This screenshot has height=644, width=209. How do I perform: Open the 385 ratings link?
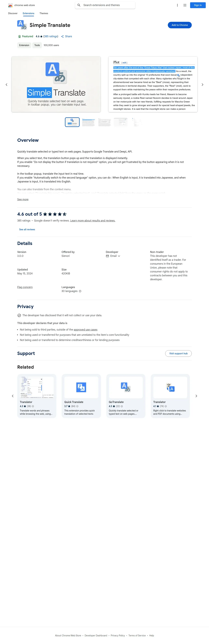51,36
